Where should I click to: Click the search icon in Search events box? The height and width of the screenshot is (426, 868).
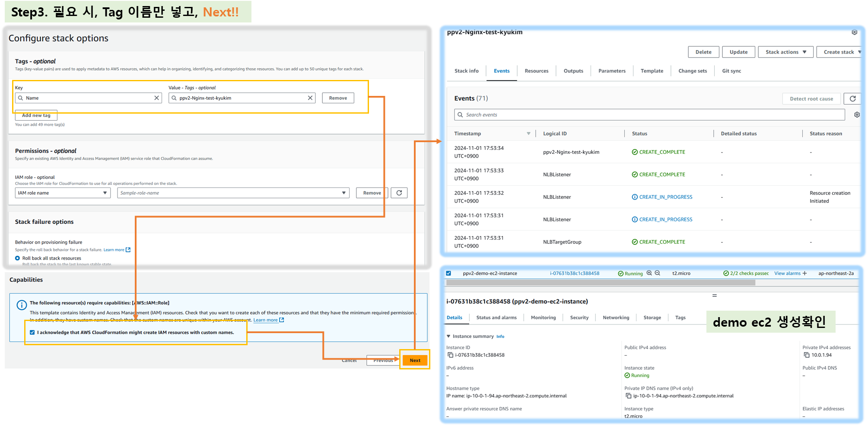[x=460, y=114]
